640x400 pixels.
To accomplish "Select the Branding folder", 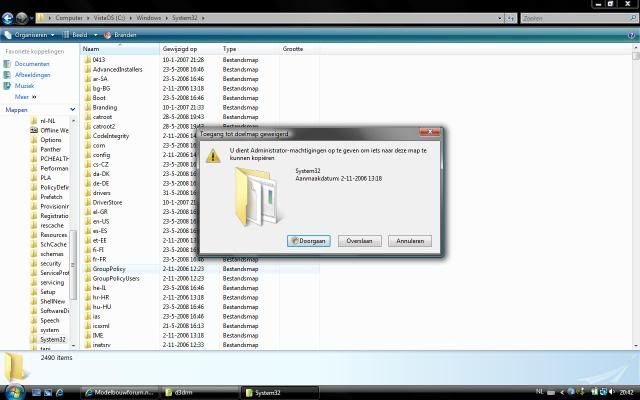I will 104,107.
